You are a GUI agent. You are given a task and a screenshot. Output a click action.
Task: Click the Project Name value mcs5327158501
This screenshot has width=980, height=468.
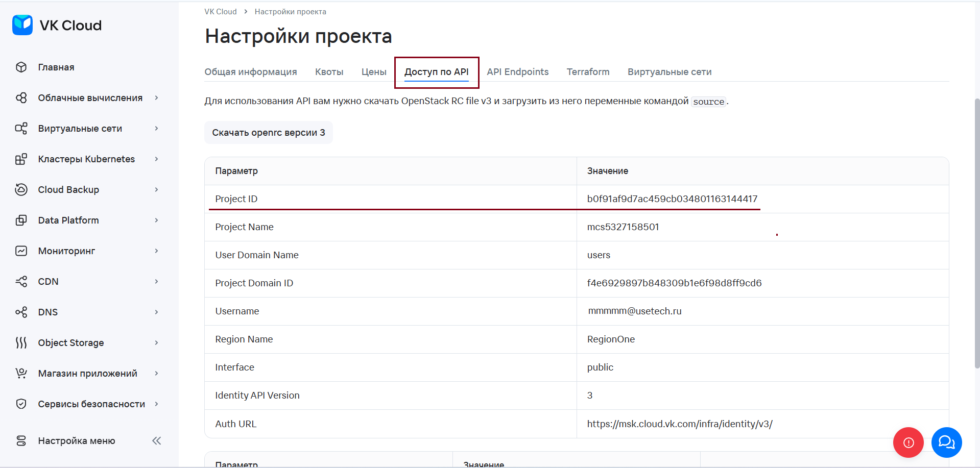coord(623,227)
